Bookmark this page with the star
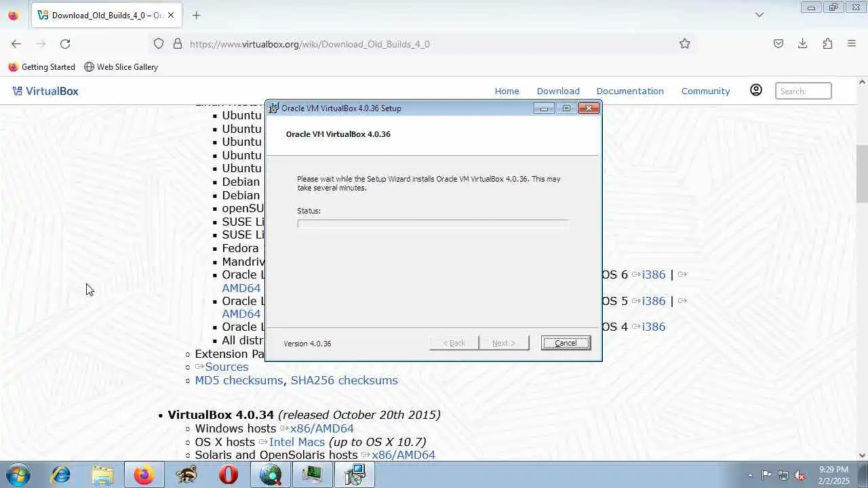868x488 pixels. 685,43
